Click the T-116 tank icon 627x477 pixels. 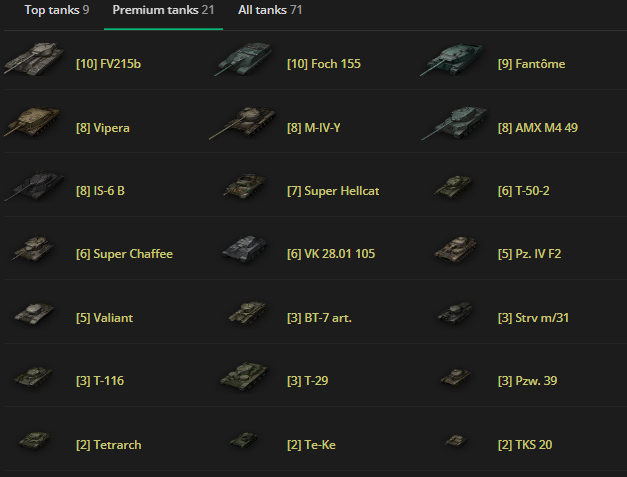[x=34, y=377]
